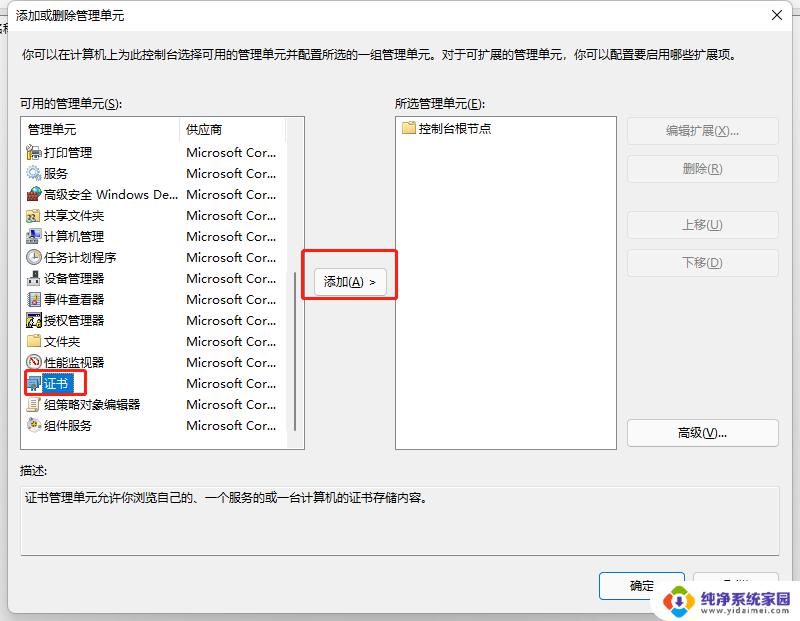Select 控制台根节点 in selected snap-ins

point(455,128)
